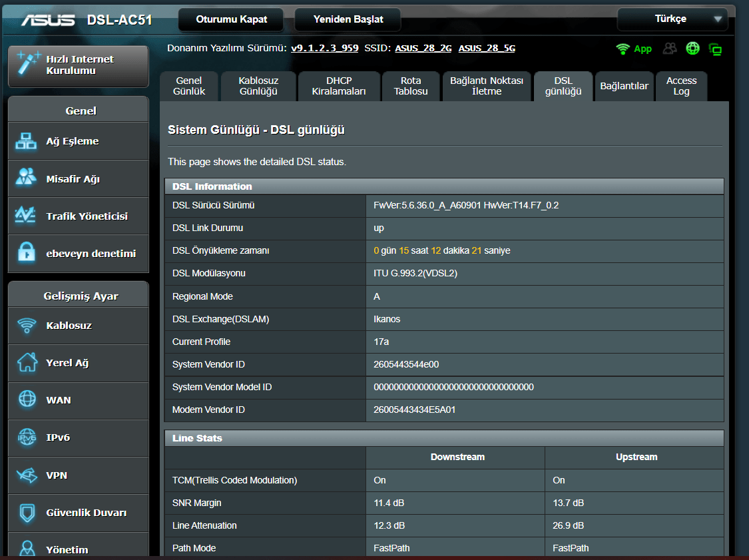Open the Güvenlik Duvarı shield icon
The height and width of the screenshot is (560, 749).
27,513
